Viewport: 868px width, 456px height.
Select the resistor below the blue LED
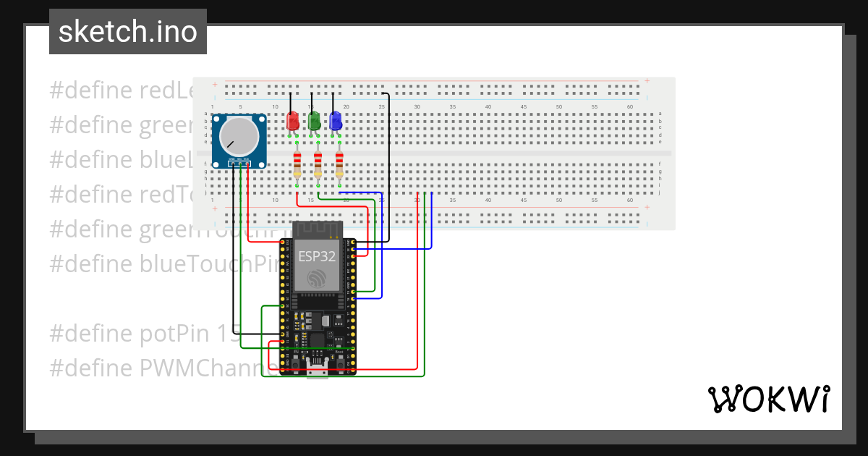[x=339, y=164]
